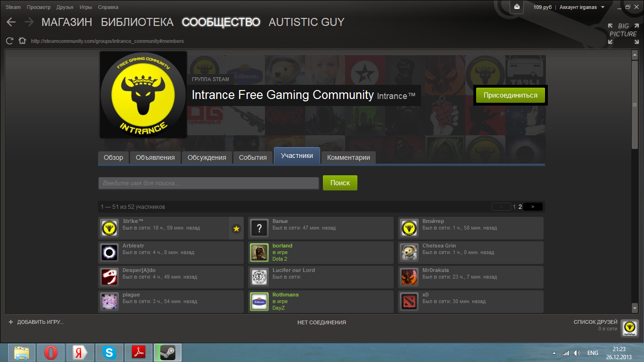Open File Explorer in taskbar
The height and width of the screenshot is (362, 644).
pyautogui.click(x=22, y=352)
